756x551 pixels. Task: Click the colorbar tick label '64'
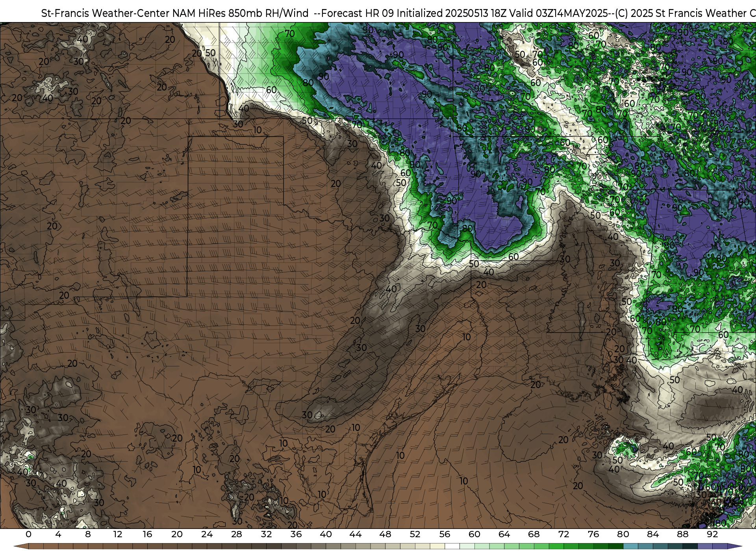click(x=504, y=534)
